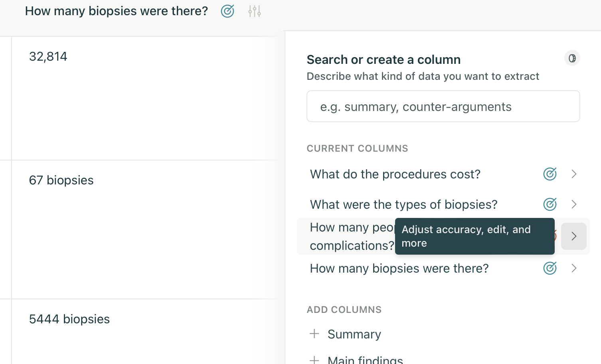Click the plus icon next to Summary
Image resolution: width=601 pixels, height=364 pixels.
[x=315, y=334]
